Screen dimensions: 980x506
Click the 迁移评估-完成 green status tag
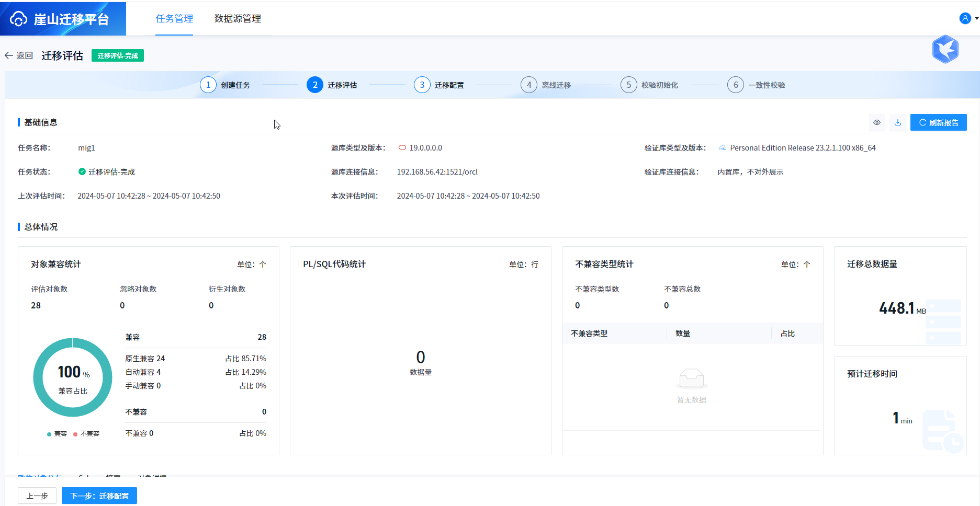[x=118, y=55]
